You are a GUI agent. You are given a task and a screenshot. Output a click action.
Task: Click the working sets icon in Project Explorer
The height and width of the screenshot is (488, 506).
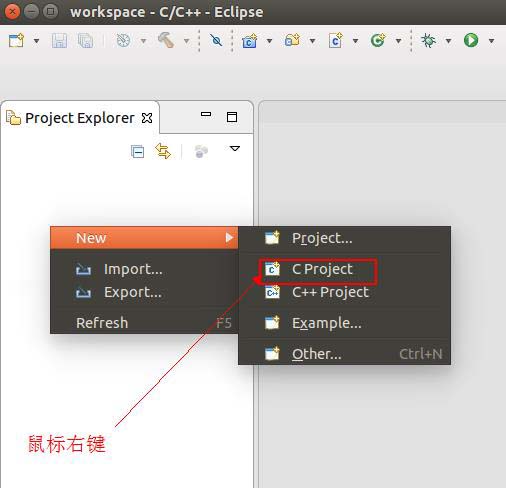[x=201, y=151]
